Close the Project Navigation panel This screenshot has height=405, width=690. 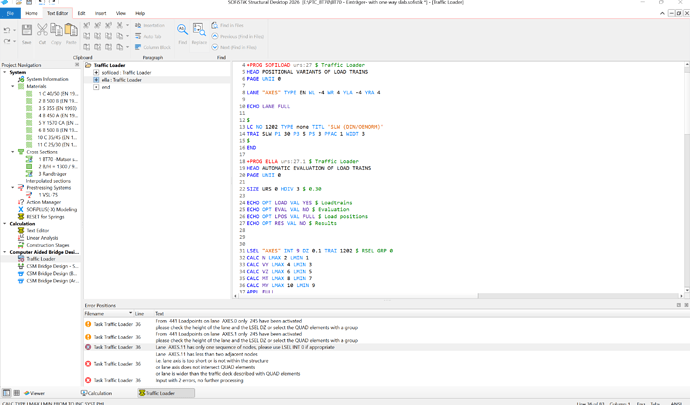tap(77, 65)
